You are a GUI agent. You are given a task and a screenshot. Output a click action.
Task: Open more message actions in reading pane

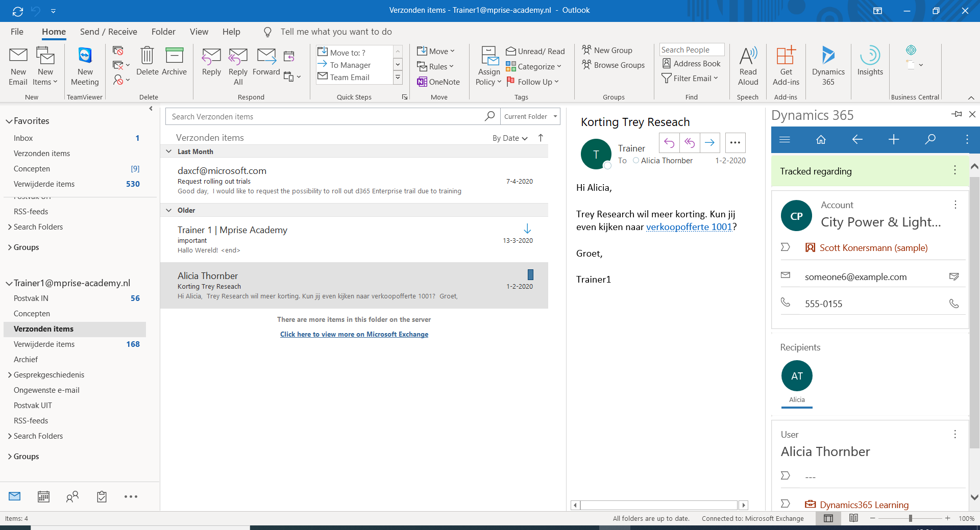735,143
